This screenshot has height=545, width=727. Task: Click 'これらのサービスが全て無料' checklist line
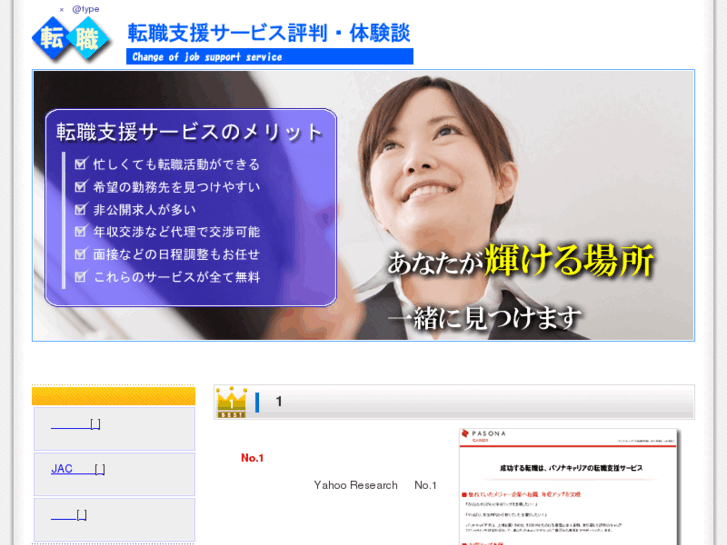(x=176, y=277)
